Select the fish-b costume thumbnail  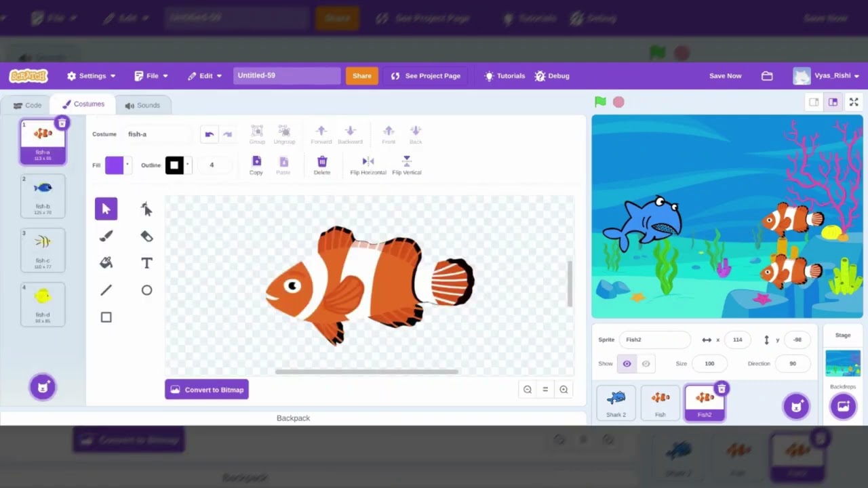point(43,197)
